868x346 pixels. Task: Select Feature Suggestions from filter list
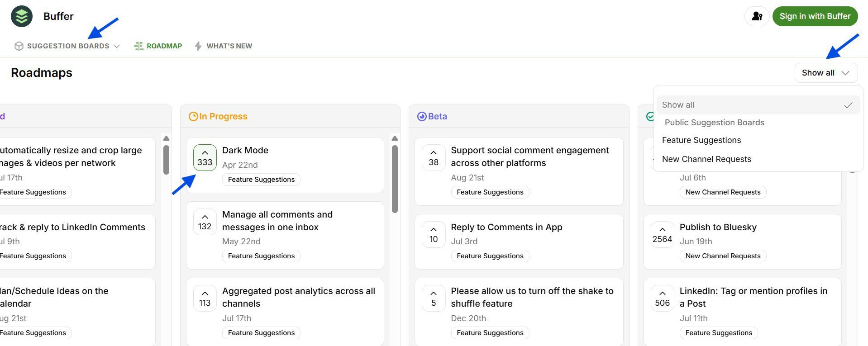(701, 140)
